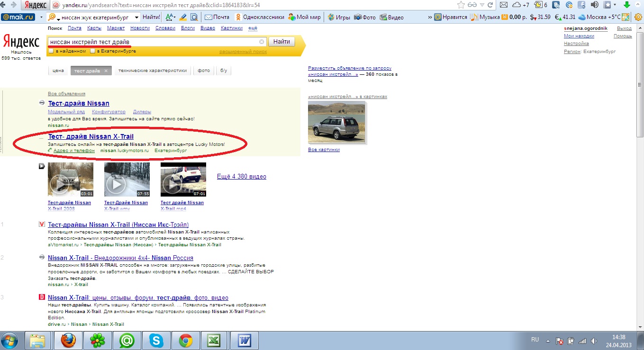Select the 'технические характеристики' refinement
Viewport: 644px width, 350px height.
(x=153, y=71)
